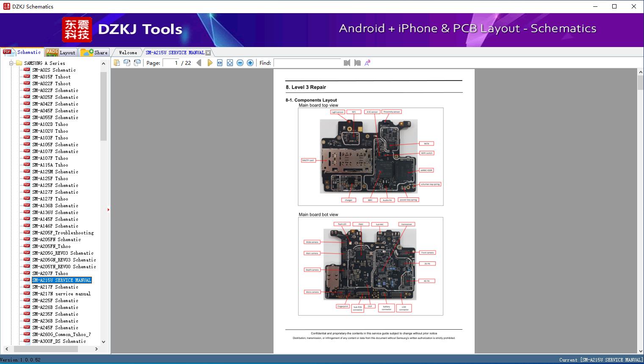Open SM-A02S Schematic
Viewport: 644px width, 364px height.
pyautogui.click(x=54, y=70)
